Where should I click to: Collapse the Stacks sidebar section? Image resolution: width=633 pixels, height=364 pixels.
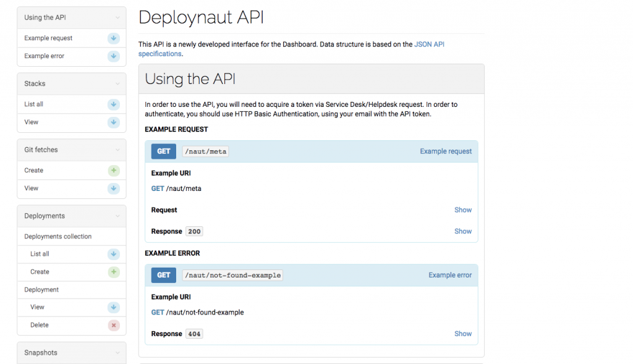(117, 84)
